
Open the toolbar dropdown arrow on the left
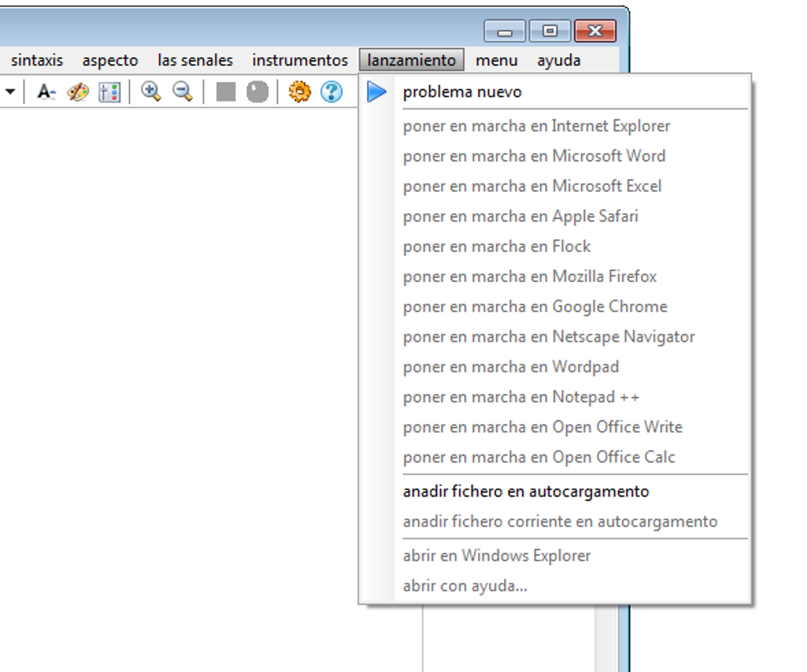tap(9, 92)
